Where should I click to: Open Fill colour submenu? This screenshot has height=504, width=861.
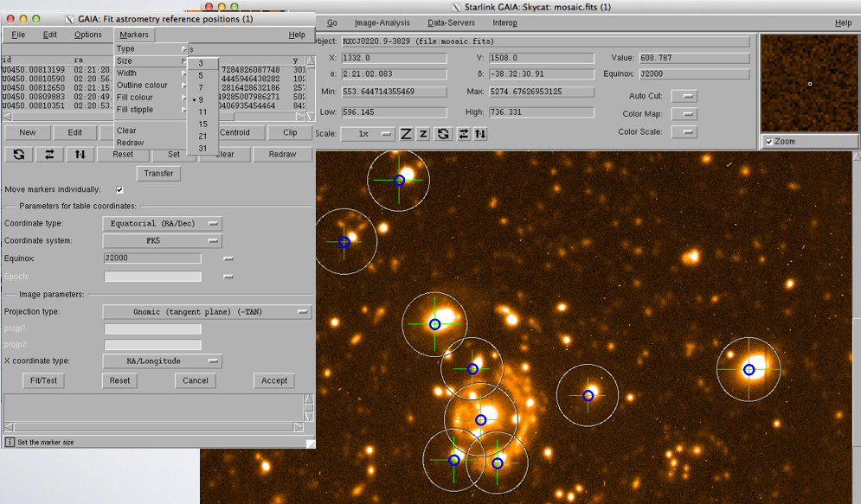click(135, 98)
